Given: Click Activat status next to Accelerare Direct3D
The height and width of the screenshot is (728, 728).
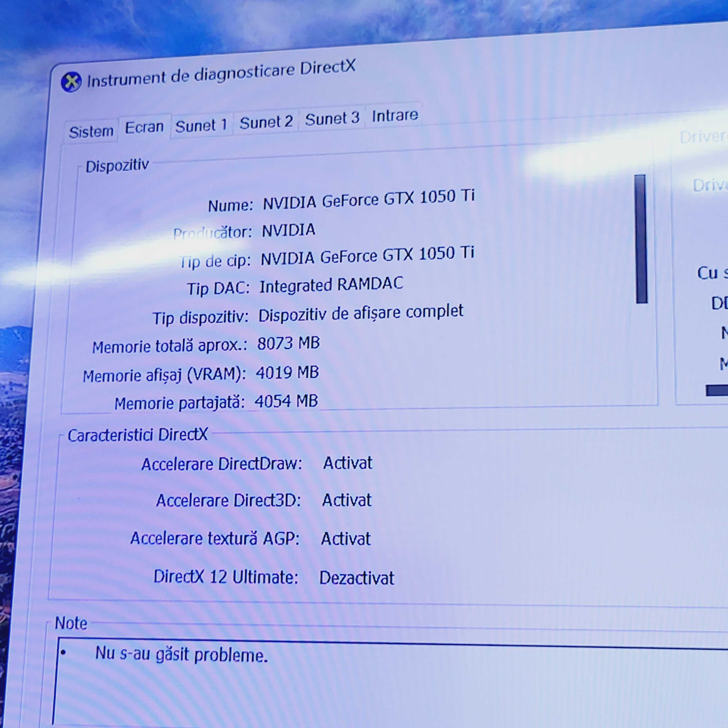Looking at the screenshot, I should 347,500.
